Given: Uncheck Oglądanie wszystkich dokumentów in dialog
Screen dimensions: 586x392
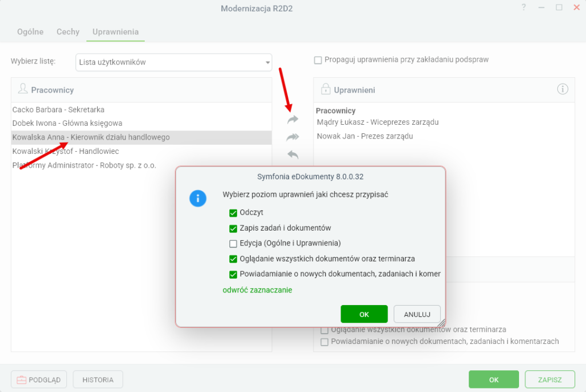Looking at the screenshot, I should [233, 259].
